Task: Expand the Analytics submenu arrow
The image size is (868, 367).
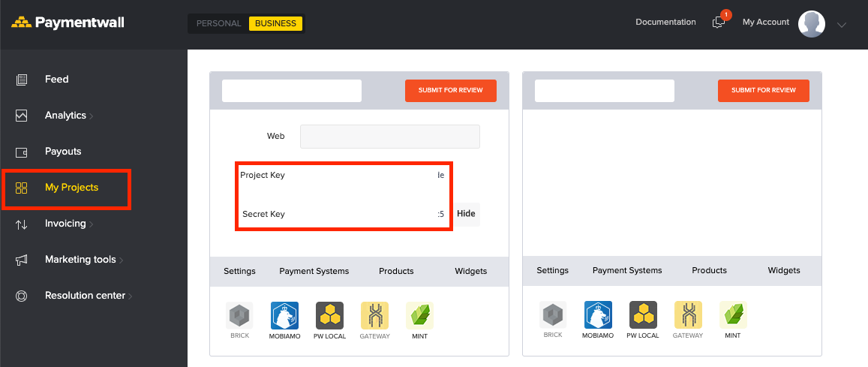Action: tap(92, 116)
